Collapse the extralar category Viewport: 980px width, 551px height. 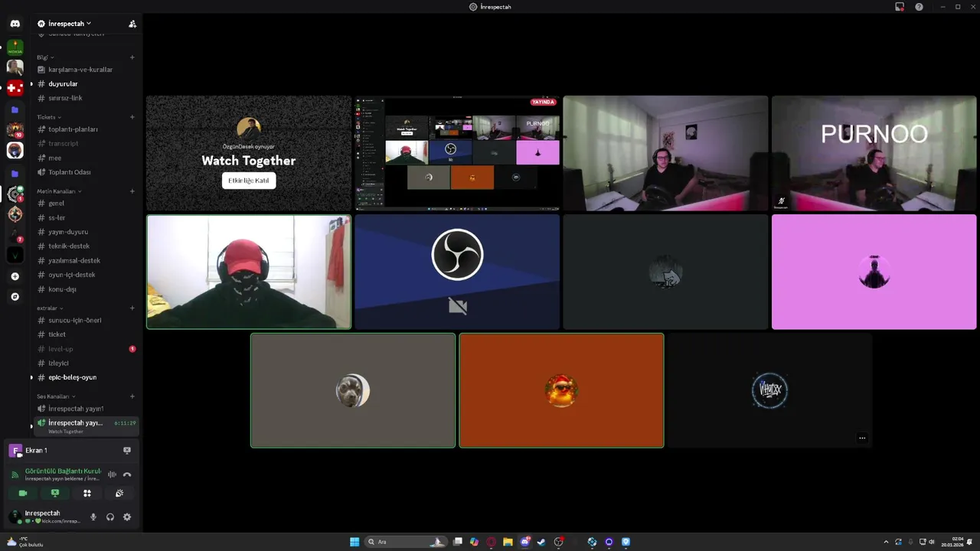[50, 308]
